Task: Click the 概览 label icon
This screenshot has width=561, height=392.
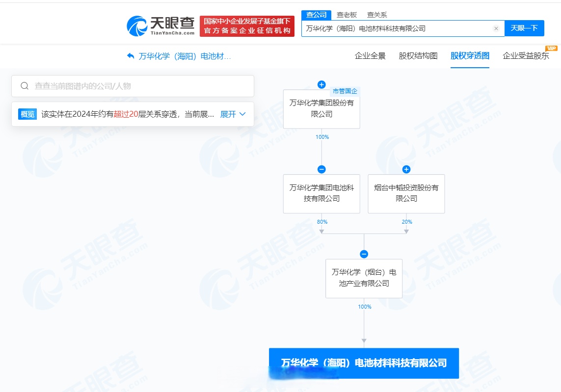Action: click(27, 114)
